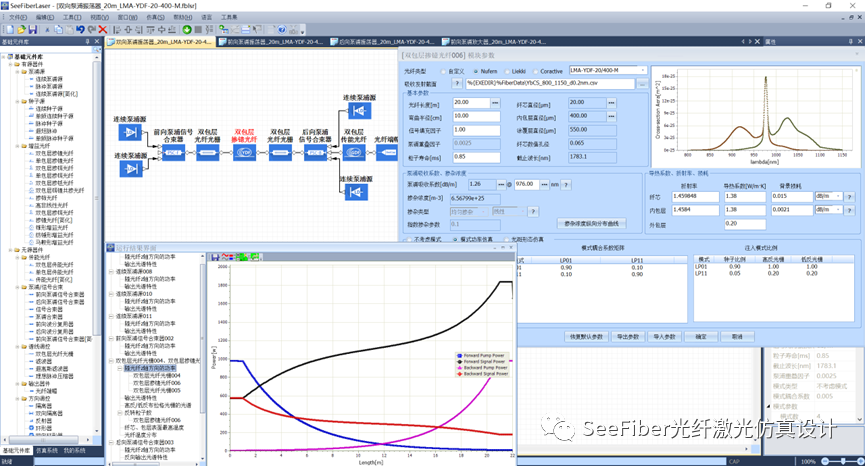
Task: Select the custom fiber type radio button
Action: (x=443, y=71)
